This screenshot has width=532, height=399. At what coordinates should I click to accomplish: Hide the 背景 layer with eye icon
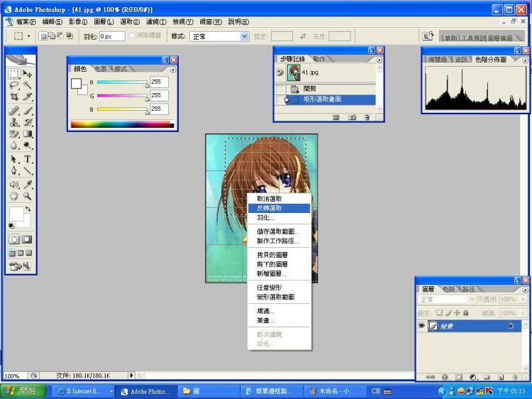click(421, 325)
